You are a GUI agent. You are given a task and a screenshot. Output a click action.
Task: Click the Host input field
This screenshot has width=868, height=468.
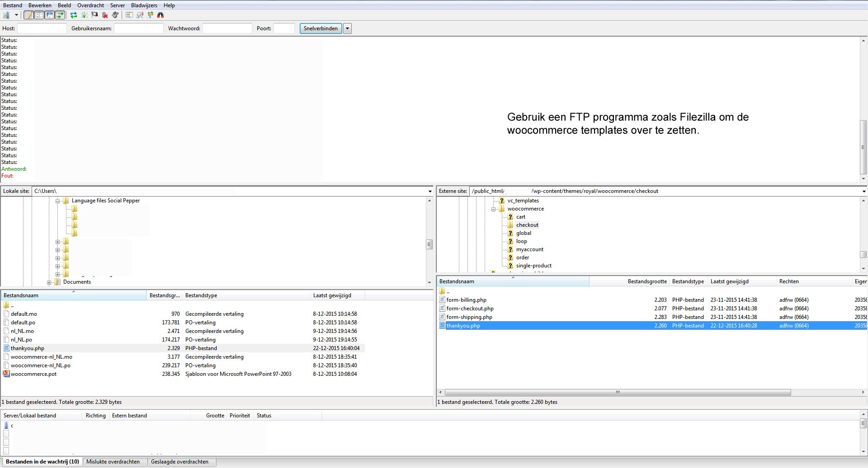(x=42, y=28)
